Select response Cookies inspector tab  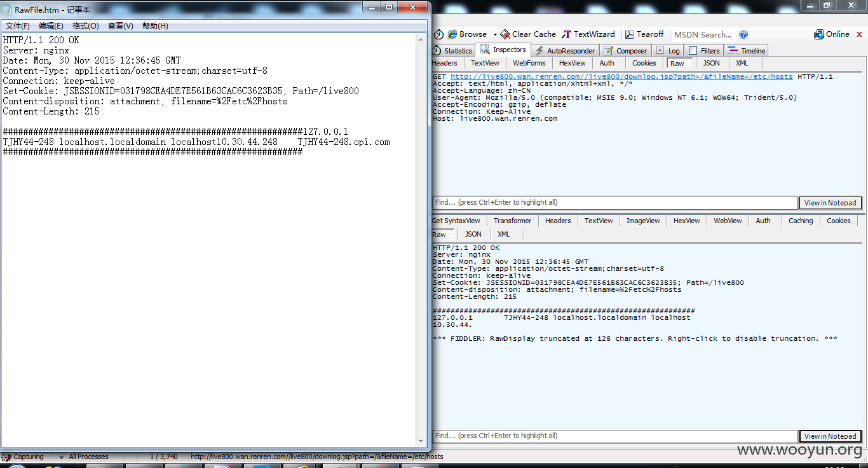(839, 221)
